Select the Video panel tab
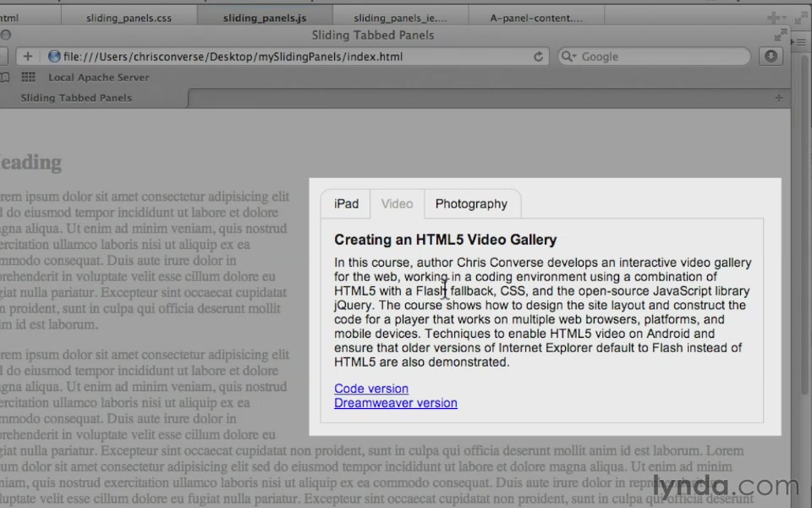The image size is (812, 508). pyautogui.click(x=398, y=204)
